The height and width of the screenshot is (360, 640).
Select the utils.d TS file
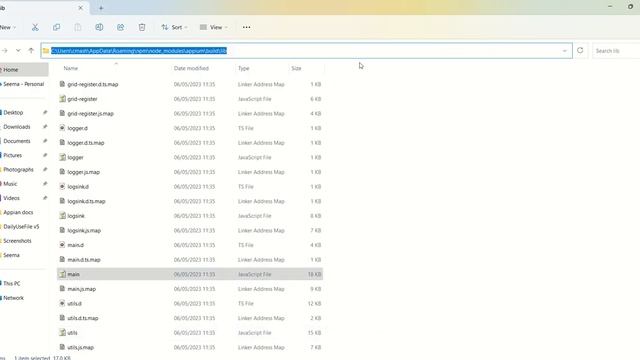190,304
